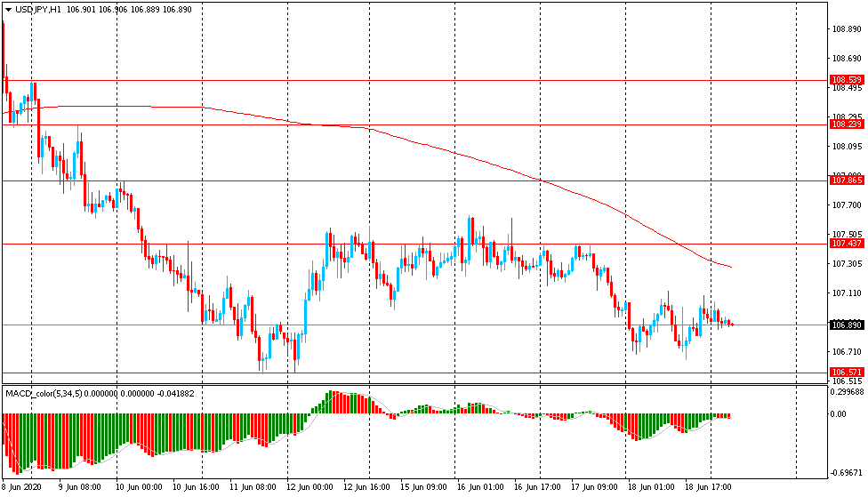Select the USDJPY,H1 symbol title text

point(38,10)
